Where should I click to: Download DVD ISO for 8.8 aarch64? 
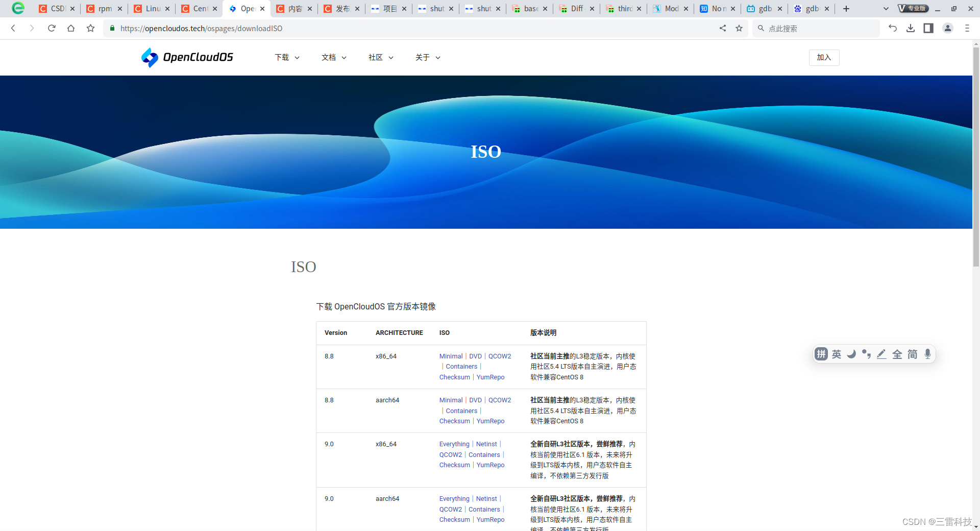475,400
